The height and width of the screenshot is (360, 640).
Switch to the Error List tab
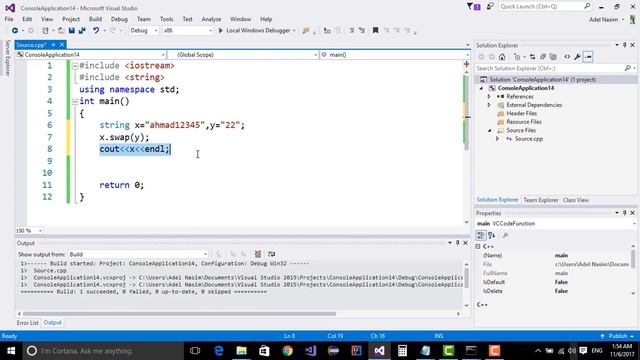(27, 322)
